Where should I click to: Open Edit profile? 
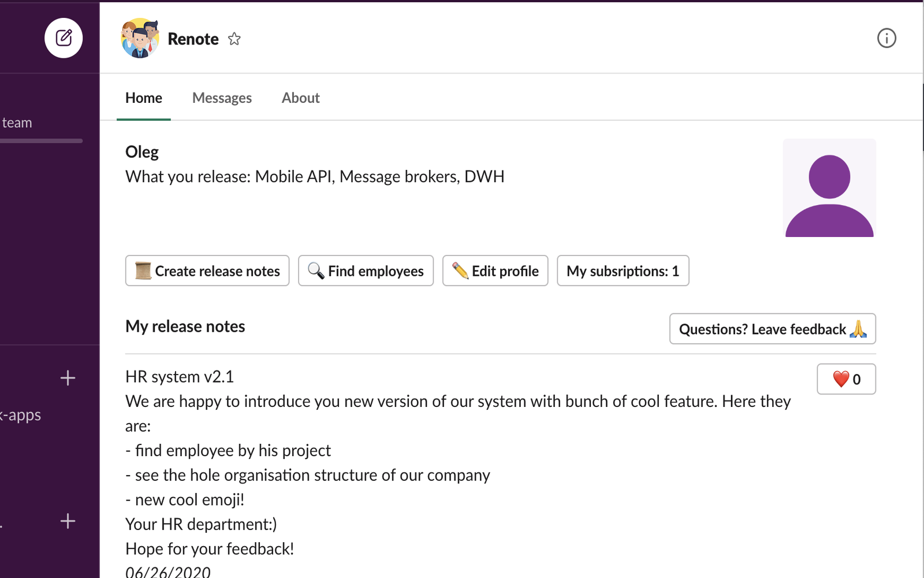pyautogui.click(x=495, y=271)
